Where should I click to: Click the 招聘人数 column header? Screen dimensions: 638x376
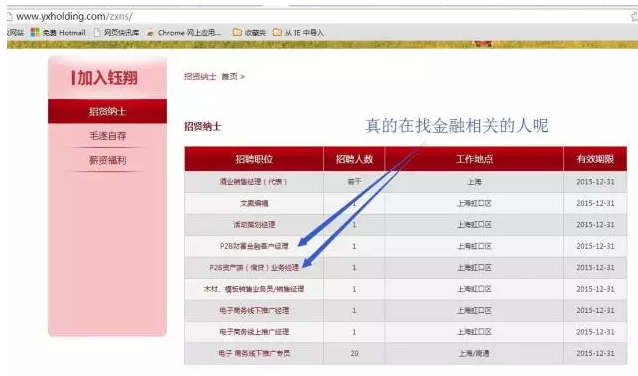point(354,159)
